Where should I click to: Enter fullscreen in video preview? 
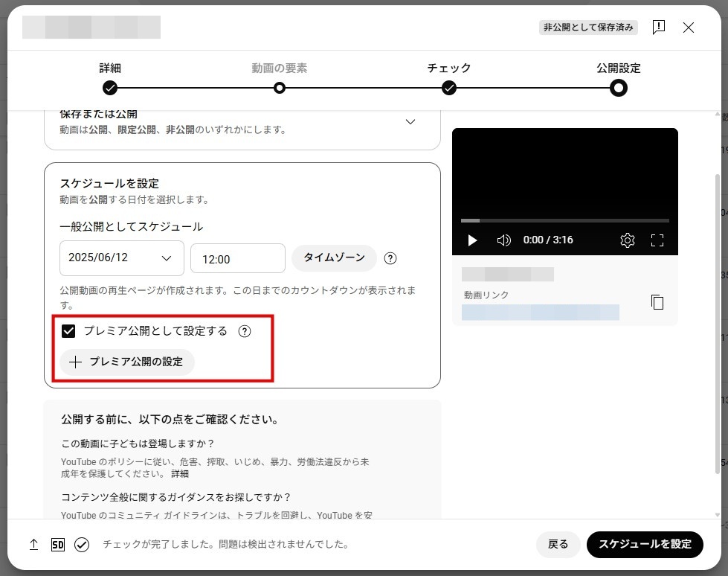tap(657, 240)
